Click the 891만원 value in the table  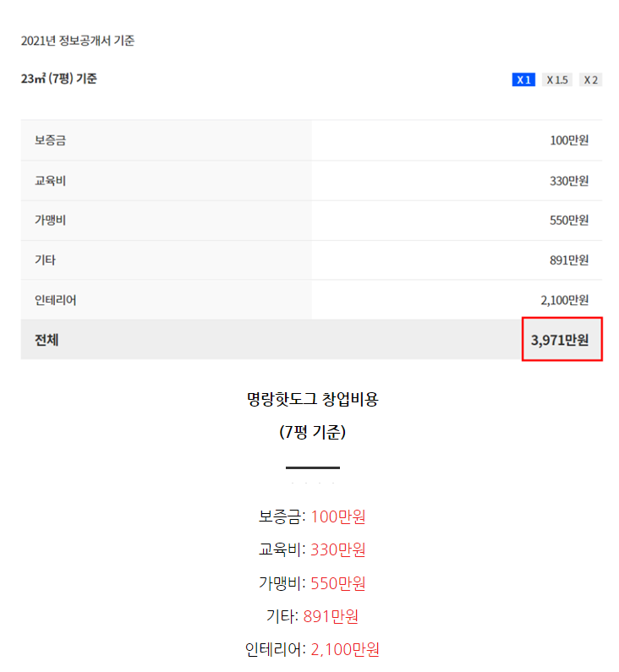569,260
